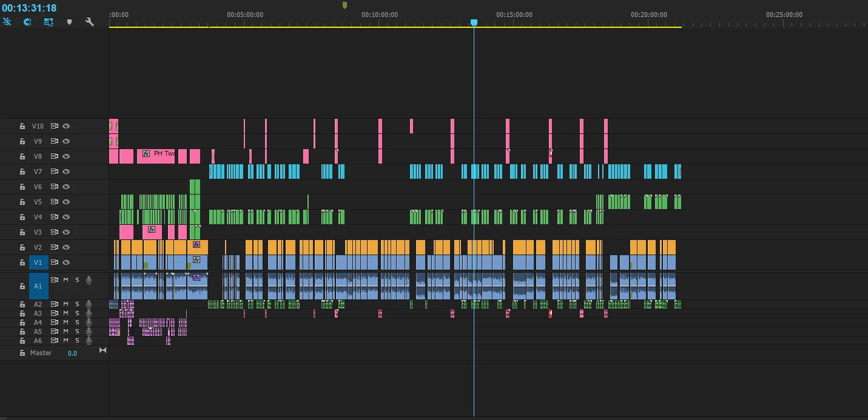Click ruler label 00:10:00:00
The image size is (868, 420).
tap(379, 15)
